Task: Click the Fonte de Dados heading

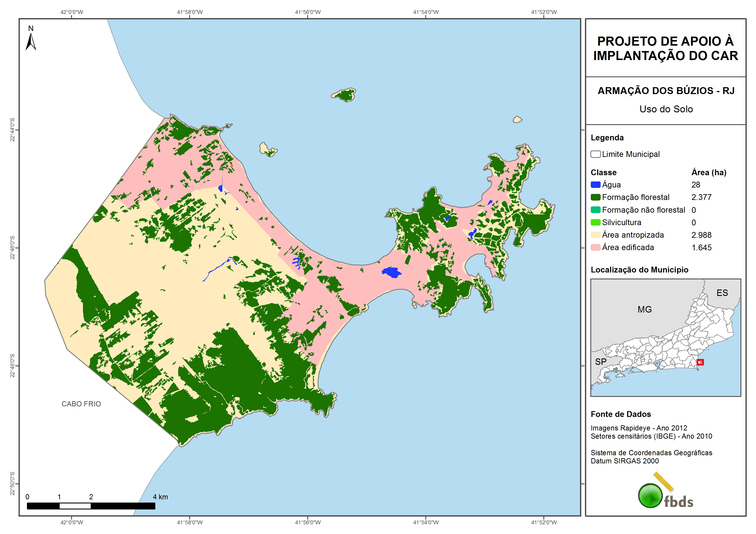Action: 621,414
